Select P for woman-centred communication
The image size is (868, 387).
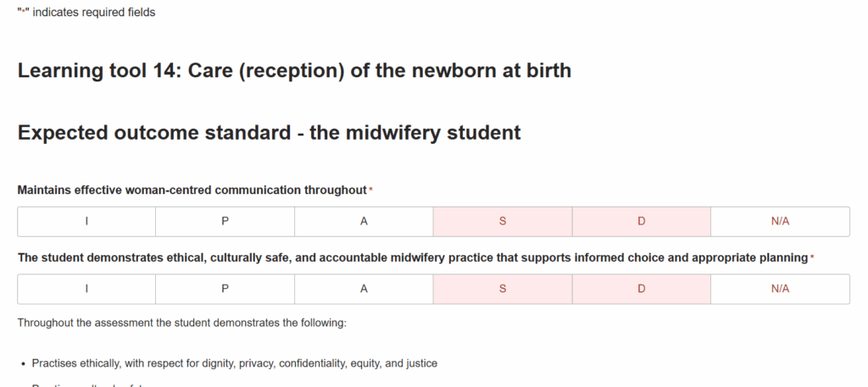(x=225, y=221)
